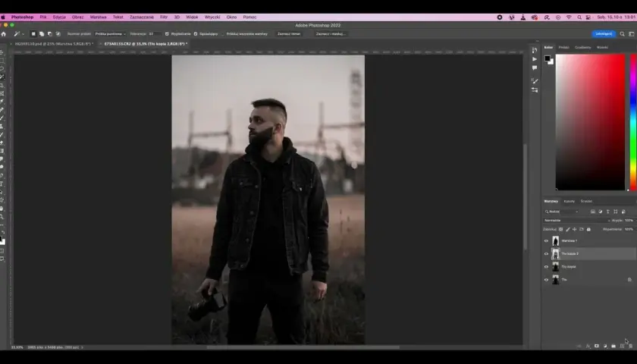
Task: Choose Subtract from Selection mode icon
Action: pos(50,34)
